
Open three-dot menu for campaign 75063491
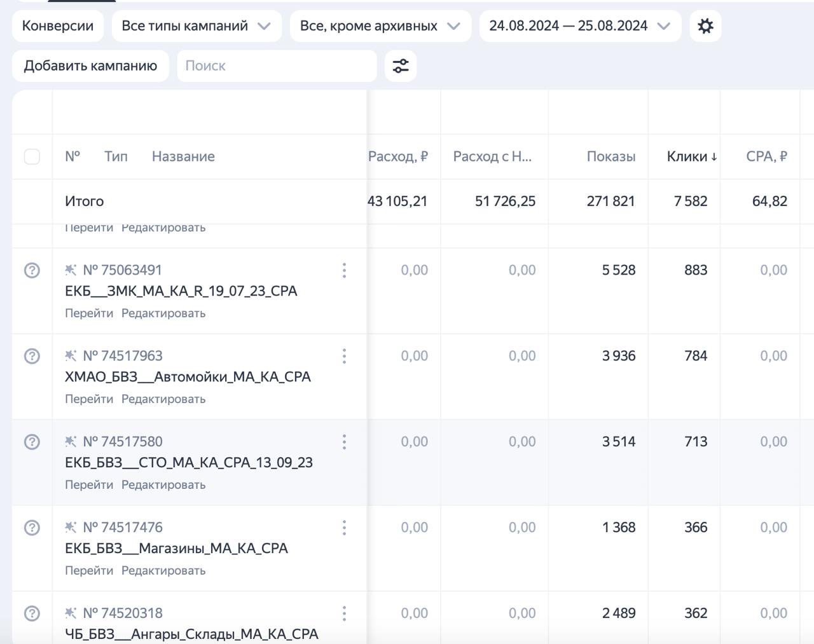tap(344, 270)
